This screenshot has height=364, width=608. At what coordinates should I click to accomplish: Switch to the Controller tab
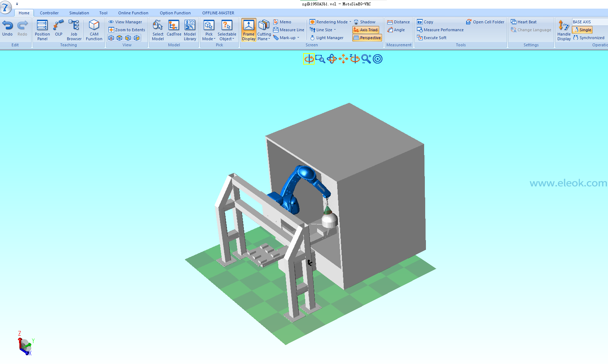(x=49, y=13)
